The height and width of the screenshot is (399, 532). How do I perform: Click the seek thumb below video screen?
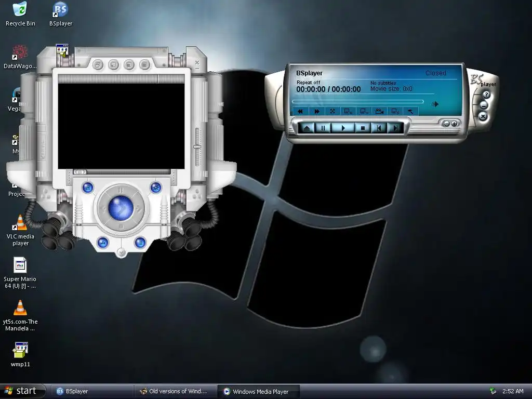(79, 172)
